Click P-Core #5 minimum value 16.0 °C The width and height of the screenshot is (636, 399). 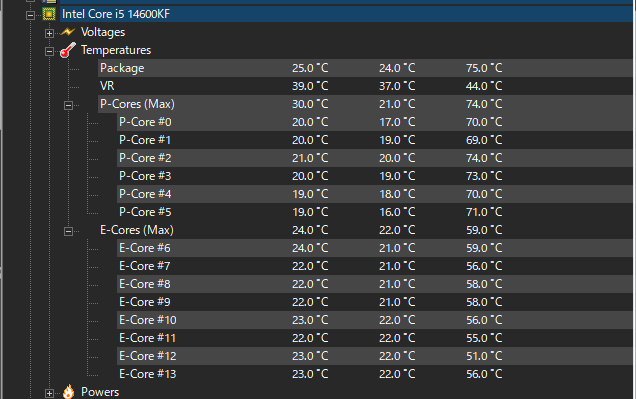click(x=397, y=212)
